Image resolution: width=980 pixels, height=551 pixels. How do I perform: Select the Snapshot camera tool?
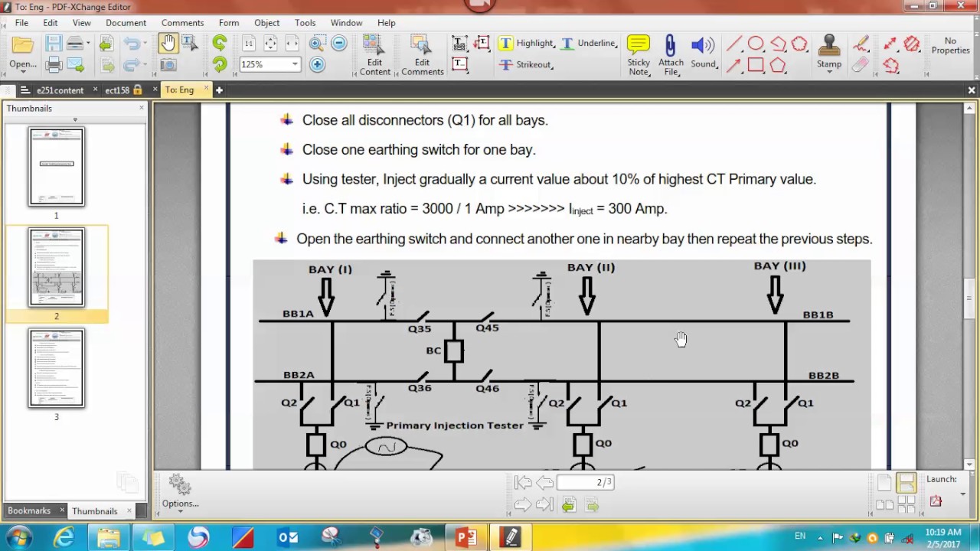coord(168,66)
